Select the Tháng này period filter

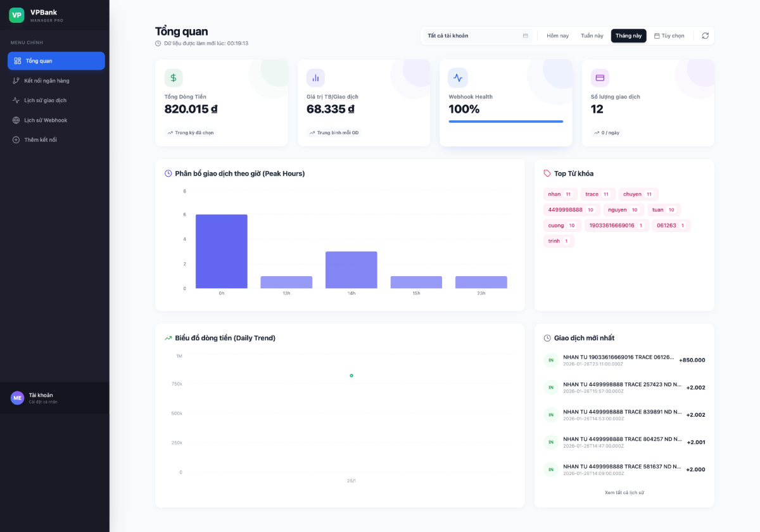click(628, 36)
